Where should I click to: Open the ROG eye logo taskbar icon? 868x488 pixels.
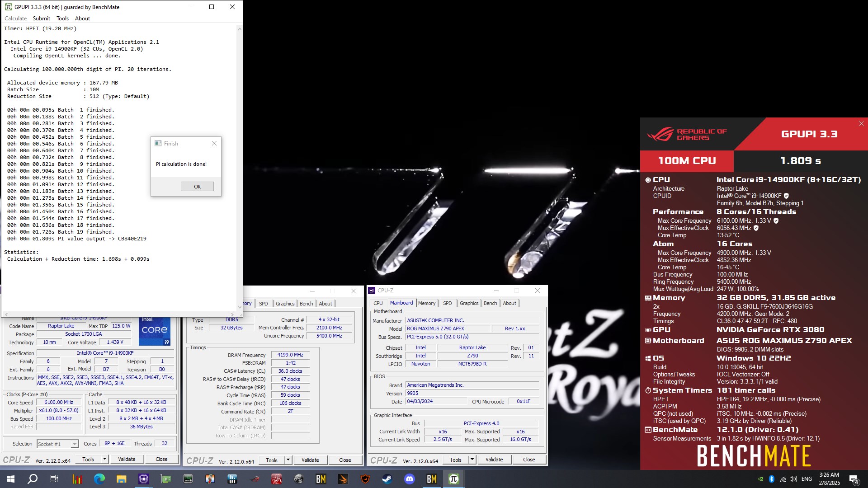point(254,479)
